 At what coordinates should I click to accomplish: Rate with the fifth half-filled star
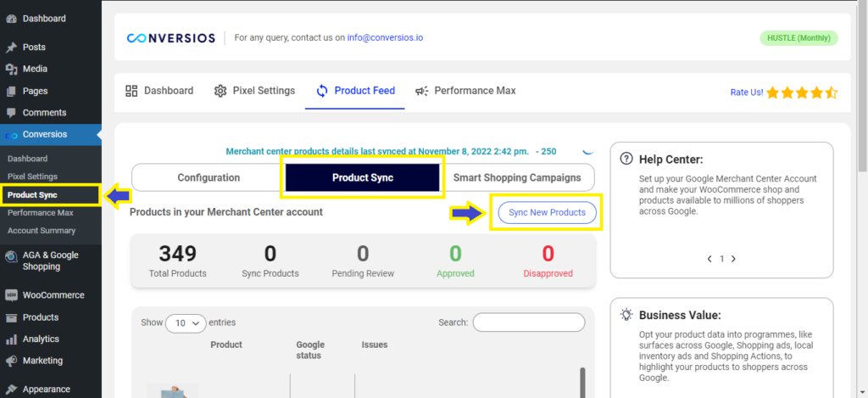click(x=832, y=92)
